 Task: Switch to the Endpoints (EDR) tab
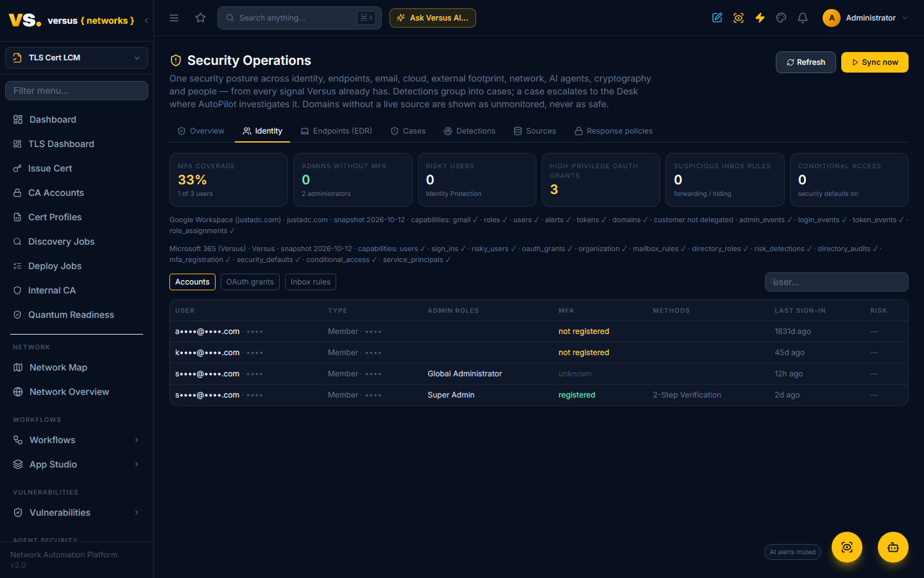click(336, 131)
